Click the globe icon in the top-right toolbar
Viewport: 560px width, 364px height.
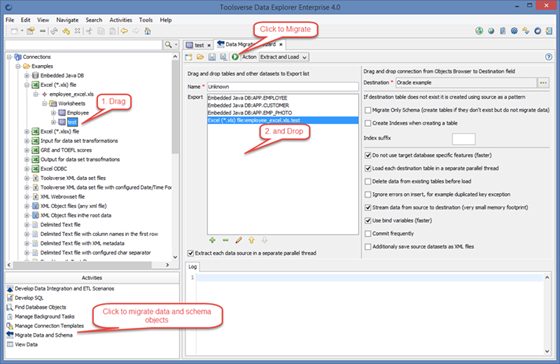pos(491,31)
